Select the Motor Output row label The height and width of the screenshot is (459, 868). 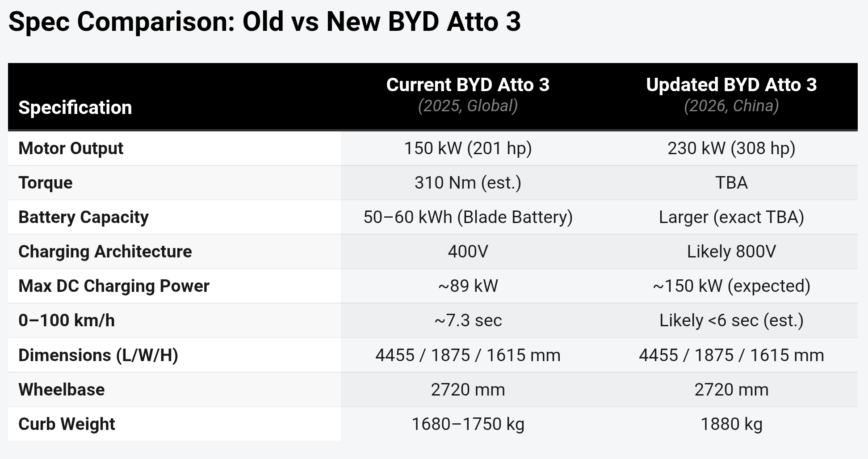(x=71, y=148)
